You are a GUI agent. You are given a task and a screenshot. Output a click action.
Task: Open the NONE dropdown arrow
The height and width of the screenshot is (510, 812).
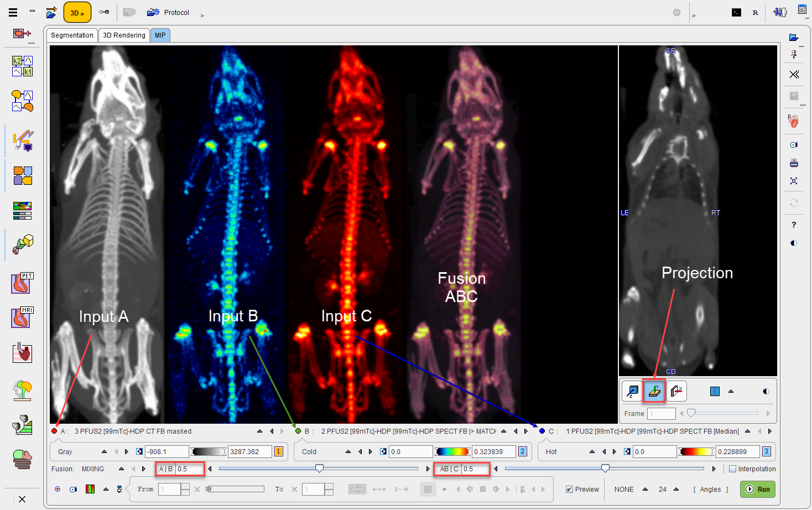click(645, 489)
